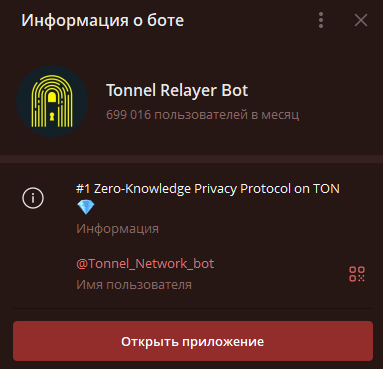Show the QR code for the bot username
383x369 pixels.
(357, 274)
